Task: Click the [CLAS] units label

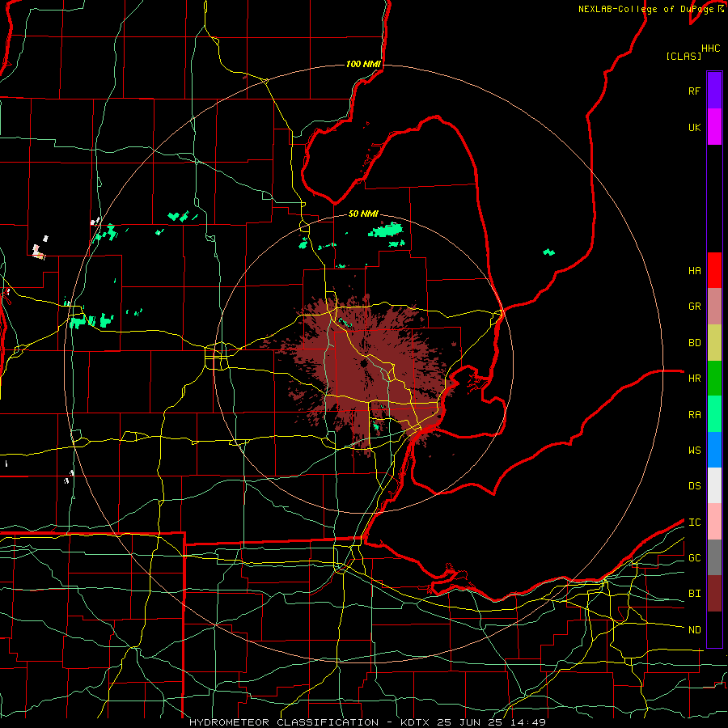Action: point(684,56)
